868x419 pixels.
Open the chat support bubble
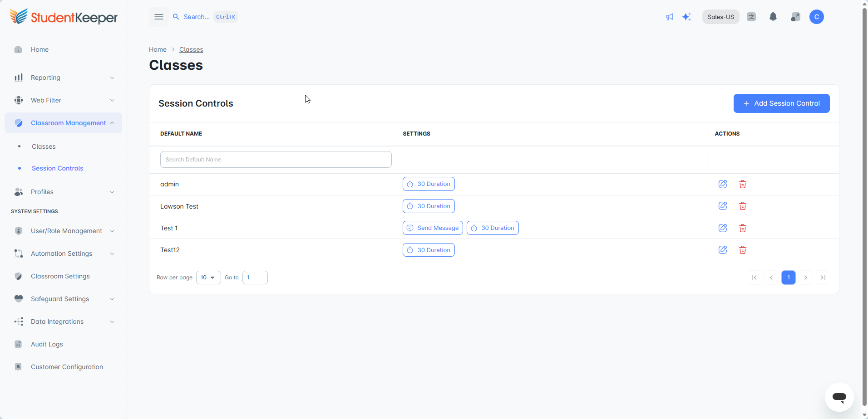pos(839,397)
